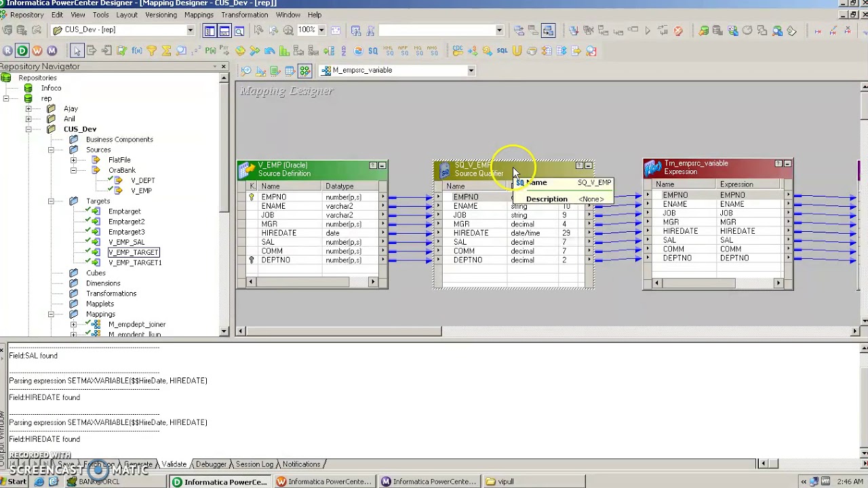Open the Mappings menu
This screenshot has width=868, height=488.
pyautogui.click(x=199, y=15)
